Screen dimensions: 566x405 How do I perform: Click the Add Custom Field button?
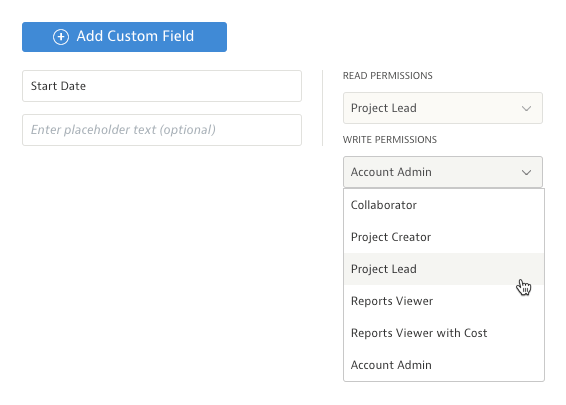pos(124,37)
